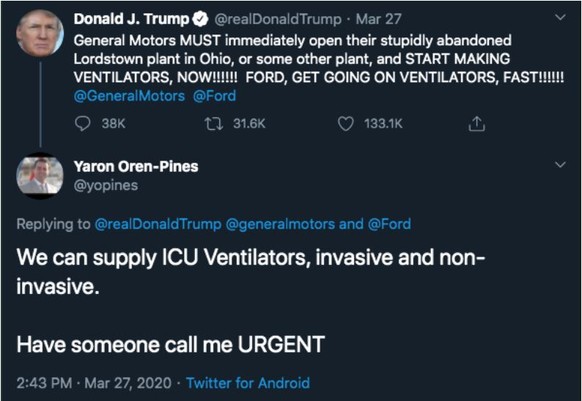
Task: Open Yaron Oren-Pines display name
Action: click(136, 166)
